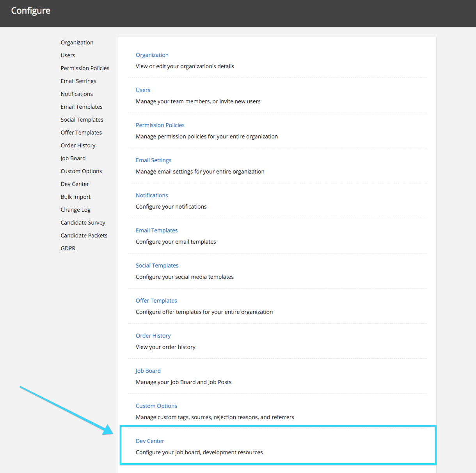Open Users in the left sidebar

68,55
